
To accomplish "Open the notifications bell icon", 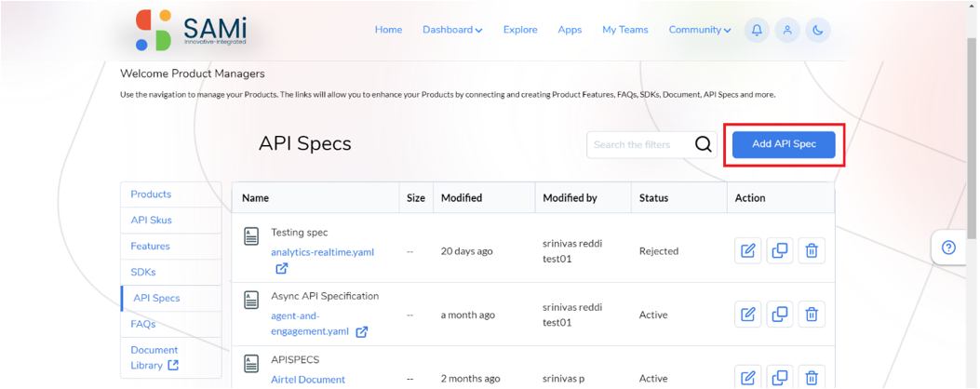I will pyautogui.click(x=757, y=30).
